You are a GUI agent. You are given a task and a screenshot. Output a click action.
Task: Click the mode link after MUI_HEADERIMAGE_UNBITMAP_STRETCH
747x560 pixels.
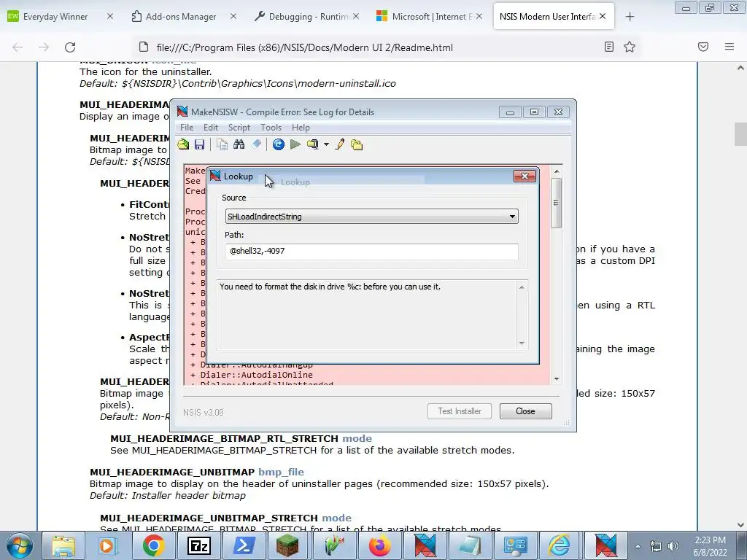coord(336,518)
